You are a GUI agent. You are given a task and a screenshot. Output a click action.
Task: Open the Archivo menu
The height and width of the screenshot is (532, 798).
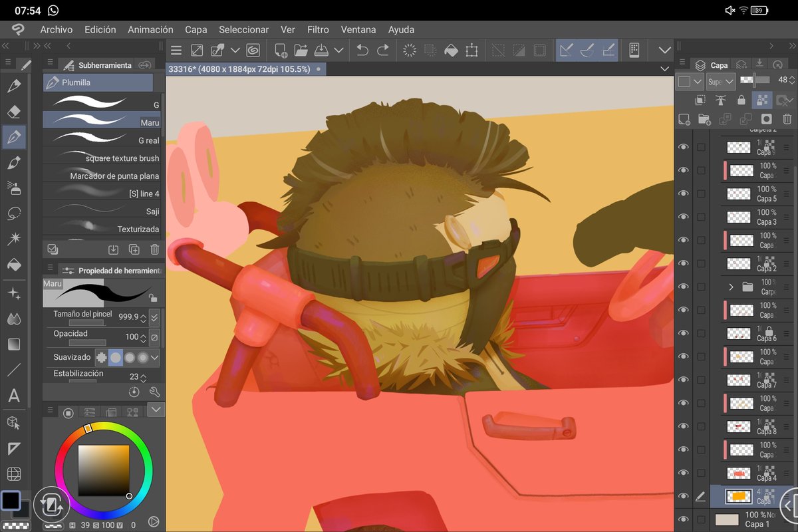pyautogui.click(x=57, y=29)
